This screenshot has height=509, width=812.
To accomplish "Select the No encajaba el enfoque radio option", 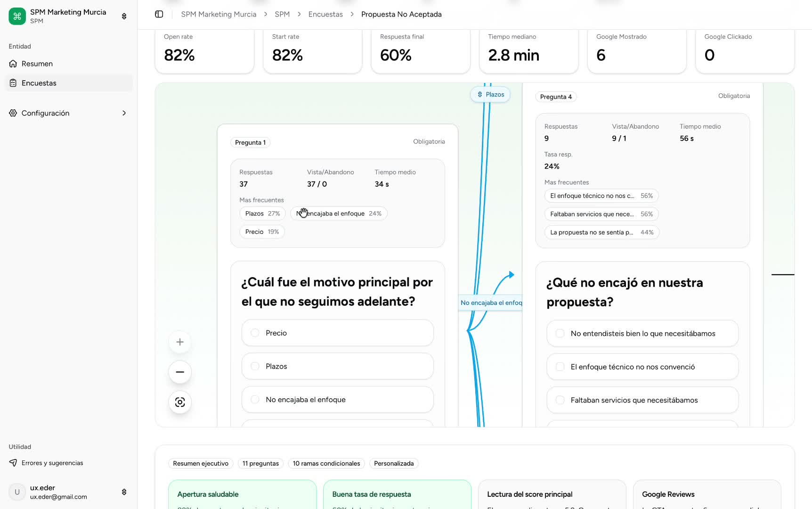I will (255, 400).
